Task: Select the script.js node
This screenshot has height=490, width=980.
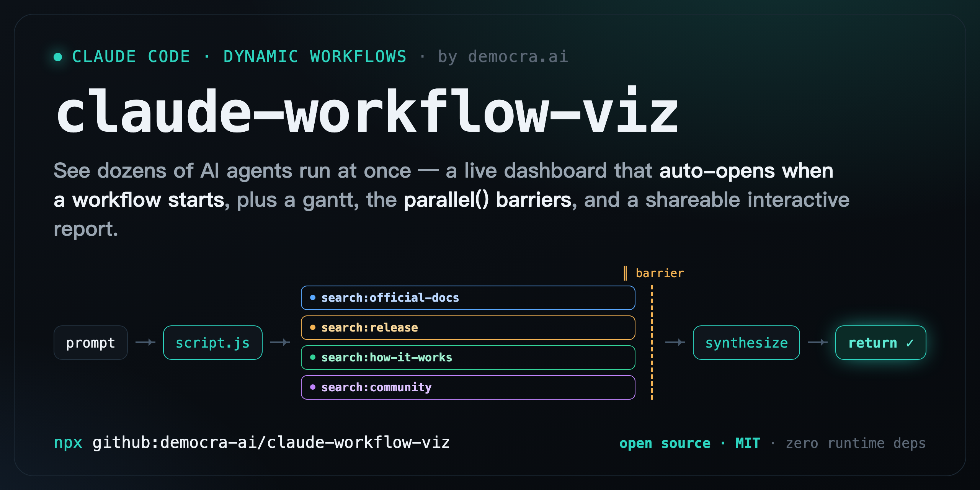Action: click(x=213, y=343)
